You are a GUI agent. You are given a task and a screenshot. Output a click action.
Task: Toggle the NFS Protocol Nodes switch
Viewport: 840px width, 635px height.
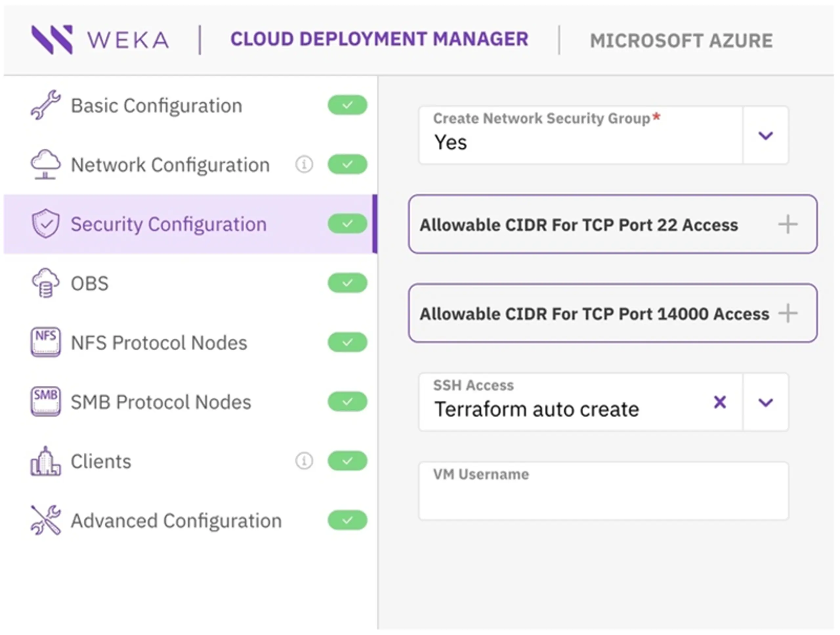tap(347, 342)
